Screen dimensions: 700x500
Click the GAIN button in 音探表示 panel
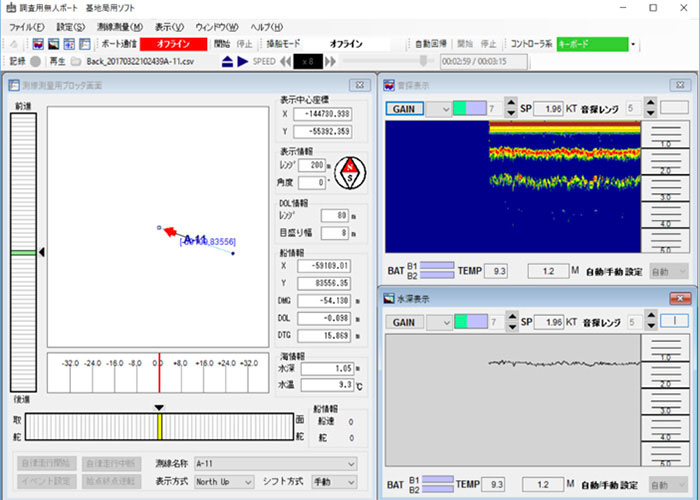click(x=403, y=108)
